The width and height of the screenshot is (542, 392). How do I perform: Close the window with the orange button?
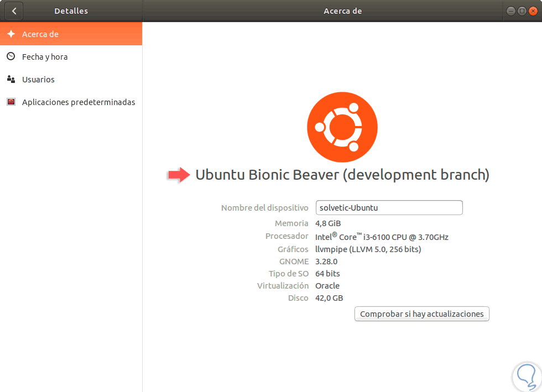pyautogui.click(x=533, y=11)
